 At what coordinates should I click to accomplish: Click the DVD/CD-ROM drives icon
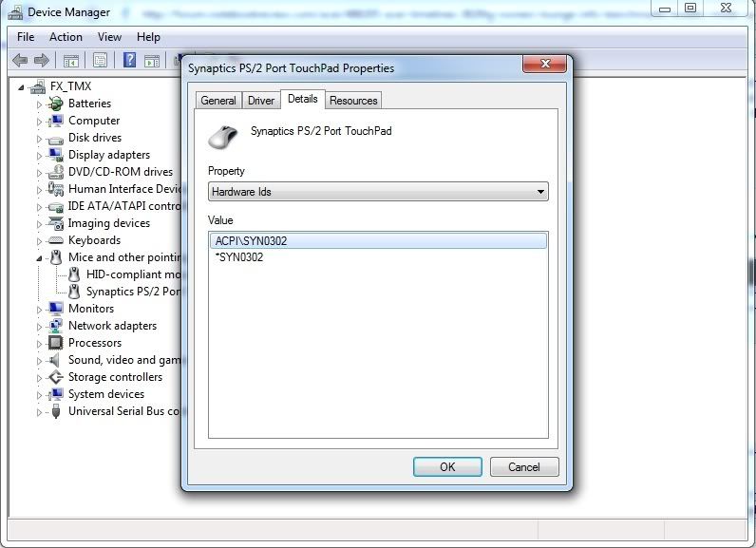[x=55, y=172]
